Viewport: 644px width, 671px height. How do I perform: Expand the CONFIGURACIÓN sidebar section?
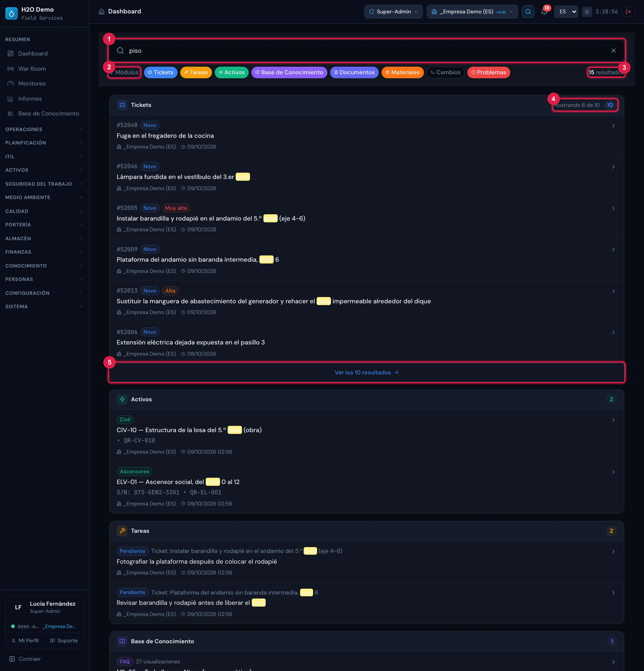(44, 293)
